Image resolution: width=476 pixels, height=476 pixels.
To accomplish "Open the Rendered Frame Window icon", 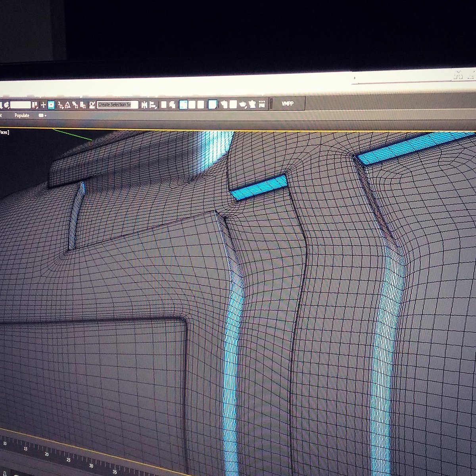I will click(x=233, y=104).
